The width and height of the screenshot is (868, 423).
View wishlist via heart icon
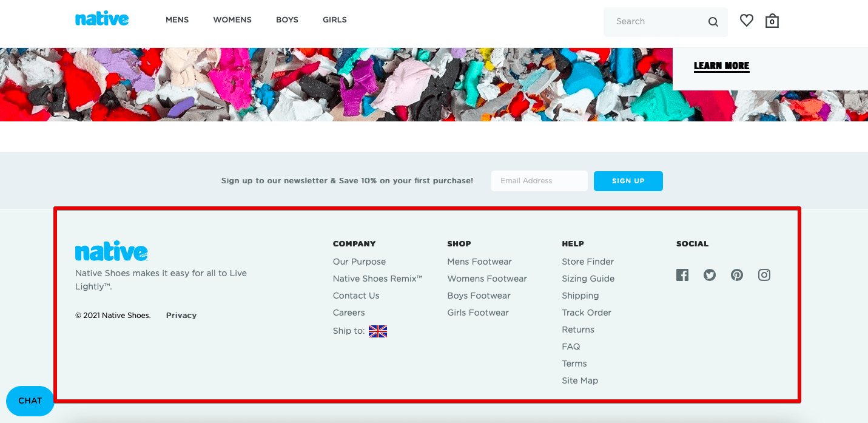pos(747,21)
